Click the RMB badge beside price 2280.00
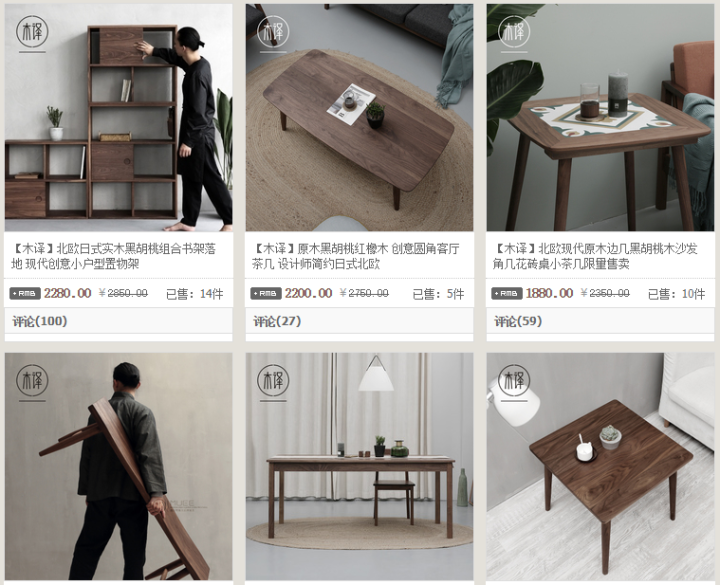Viewport: 720px width, 585px height. coord(25,293)
